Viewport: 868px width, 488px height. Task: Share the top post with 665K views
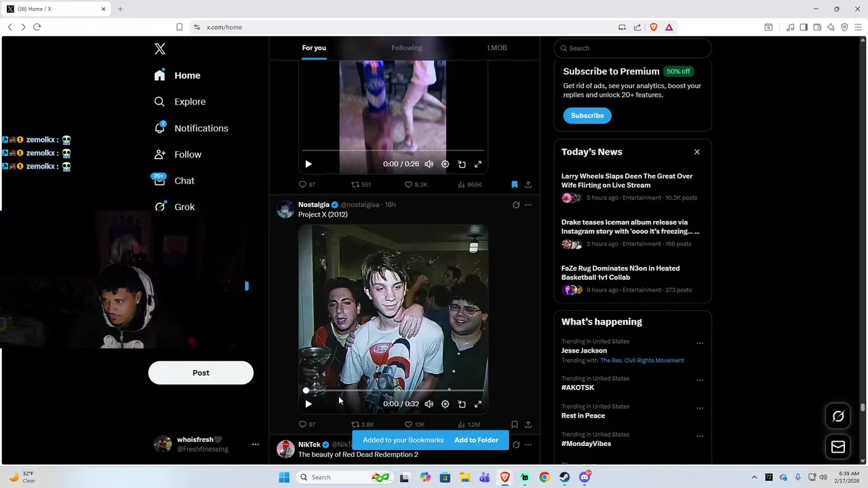pyautogui.click(x=528, y=184)
